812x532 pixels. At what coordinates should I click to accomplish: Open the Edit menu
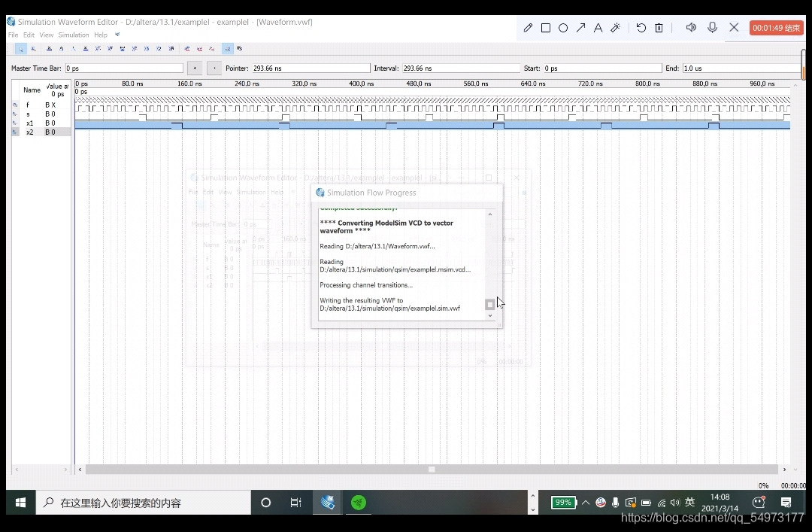pos(29,35)
